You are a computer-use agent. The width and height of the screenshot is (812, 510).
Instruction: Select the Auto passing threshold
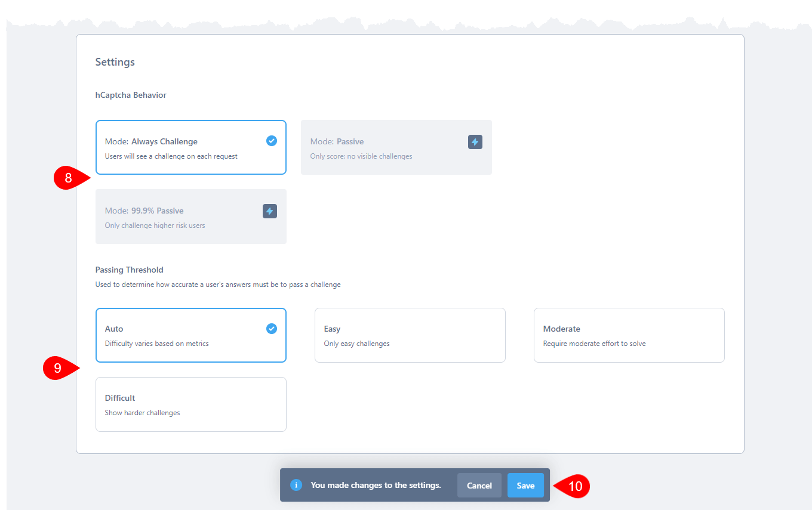(190, 335)
